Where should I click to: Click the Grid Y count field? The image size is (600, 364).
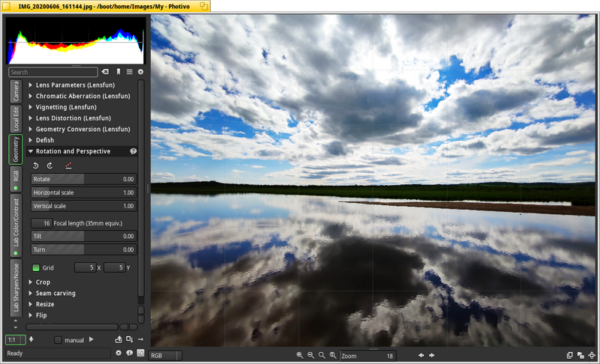click(x=115, y=267)
